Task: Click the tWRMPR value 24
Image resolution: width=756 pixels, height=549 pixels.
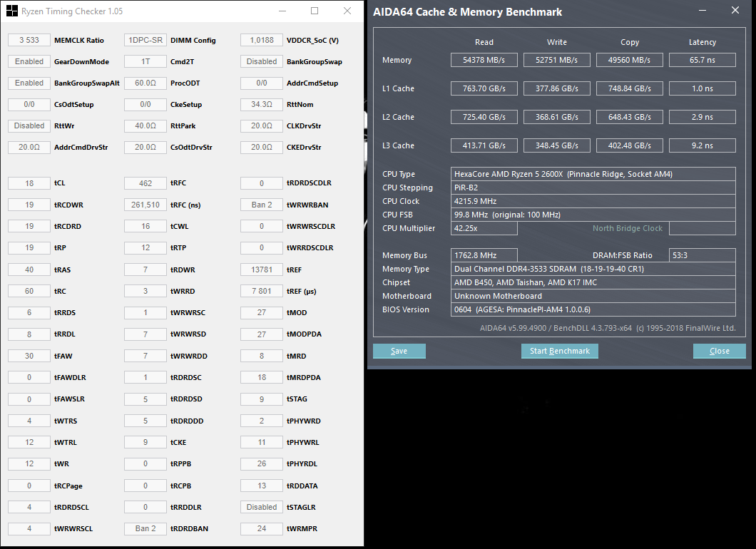Action: pyautogui.click(x=261, y=528)
